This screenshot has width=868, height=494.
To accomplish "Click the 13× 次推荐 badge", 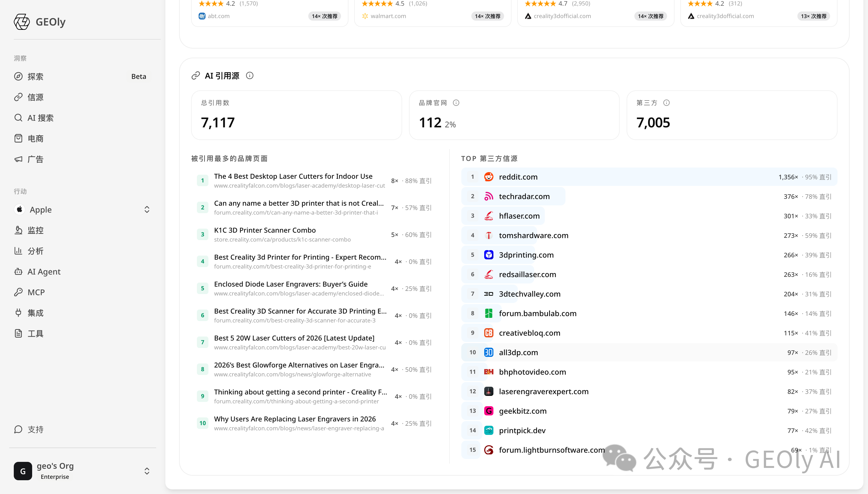I will [x=813, y=16].
